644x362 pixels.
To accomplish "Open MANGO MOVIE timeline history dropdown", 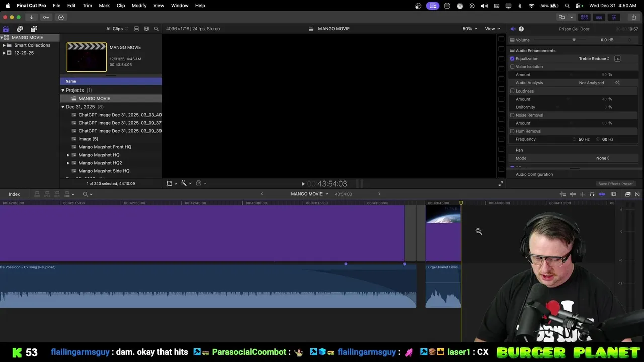I will pyautogui.click(x=309, y=194).
